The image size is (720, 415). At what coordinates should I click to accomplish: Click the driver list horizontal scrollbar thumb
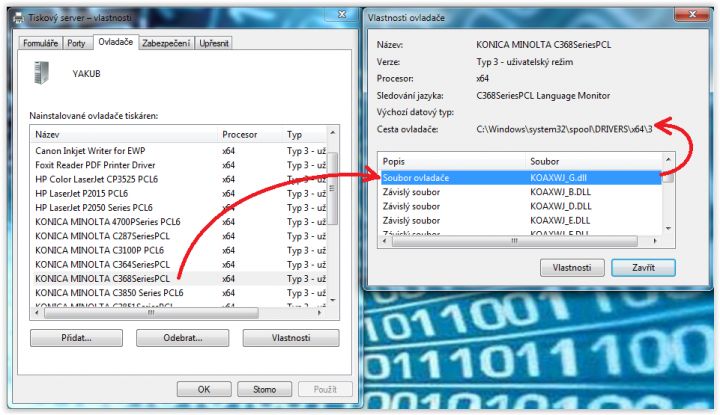tap(151, 313)
